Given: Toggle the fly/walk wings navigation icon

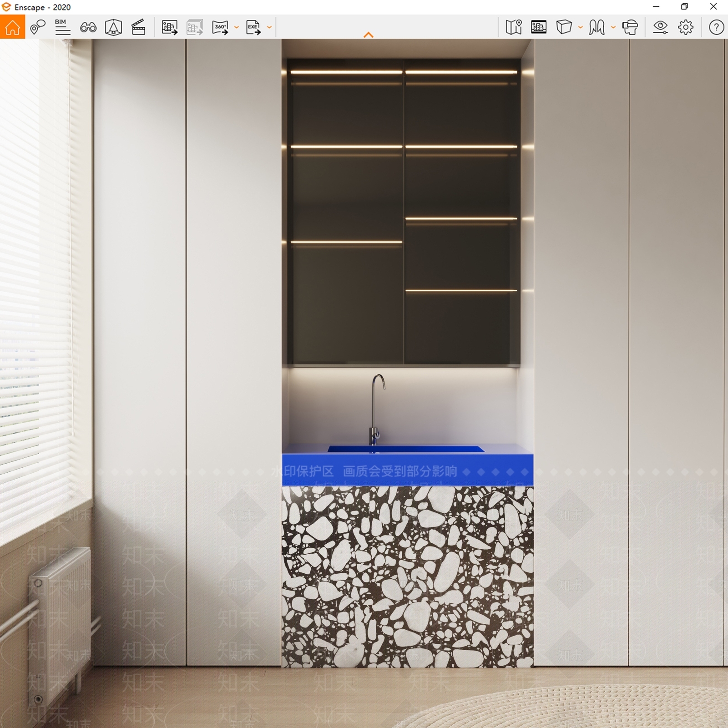Looking at the screenshot, I should click(x=597, y=27).
